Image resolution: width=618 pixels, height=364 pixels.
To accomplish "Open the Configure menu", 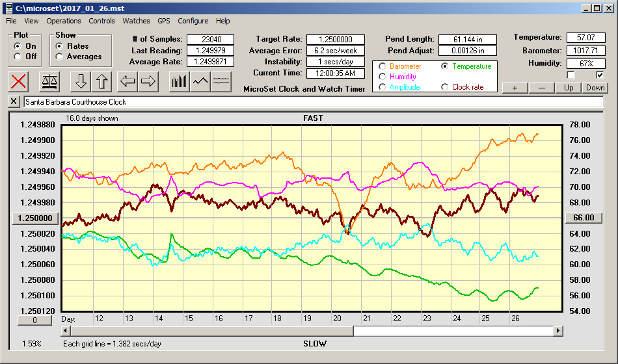I will (193, 21).
